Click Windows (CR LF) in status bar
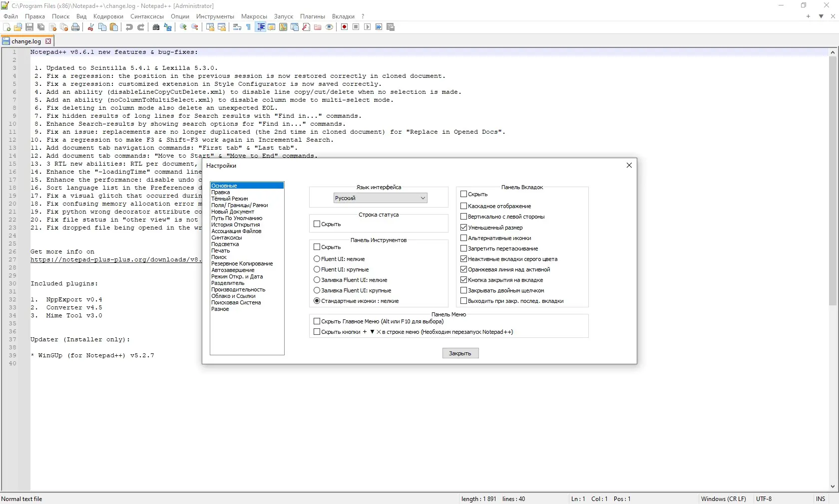Screen dimensions: 839x504 tap(724, 499)
